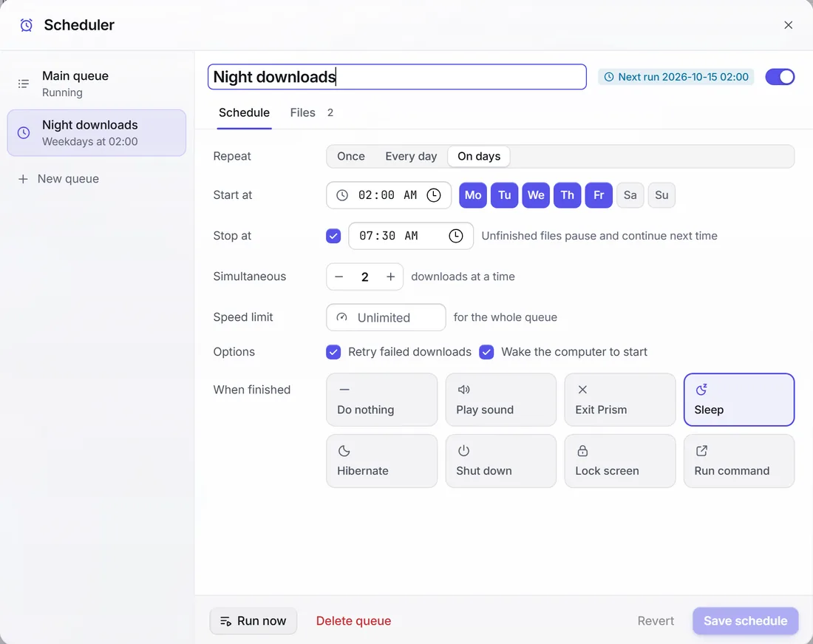Click Delete queue
Image resolution: width=813 pixels, height=644 pixels.
click(x=353, y=621)
